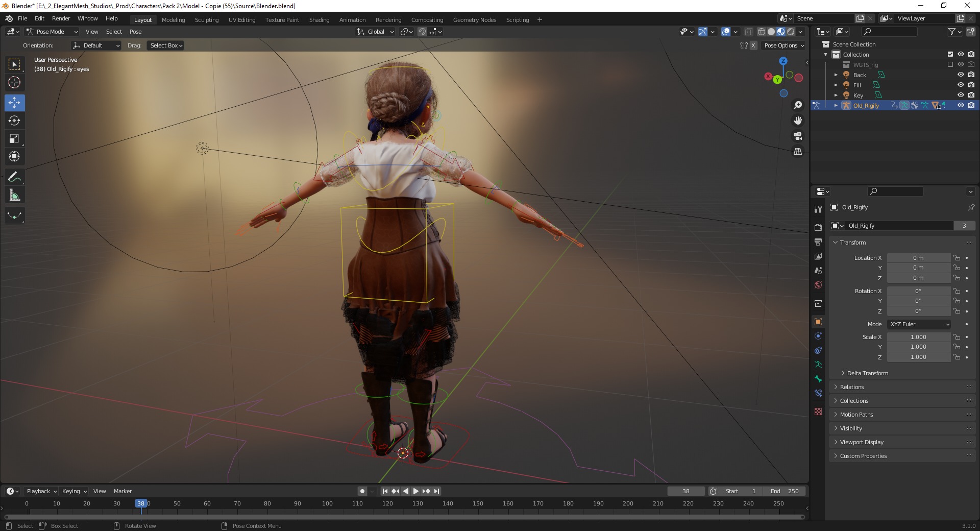Open the File menu
Viewport: 980px width, 531px height.
click(22, 18)
